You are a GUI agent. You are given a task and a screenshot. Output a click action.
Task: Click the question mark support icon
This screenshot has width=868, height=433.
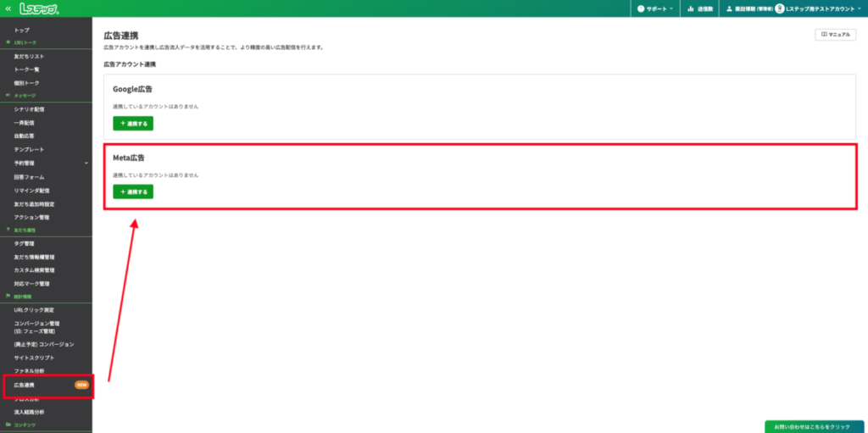click(x=641, y=8)
